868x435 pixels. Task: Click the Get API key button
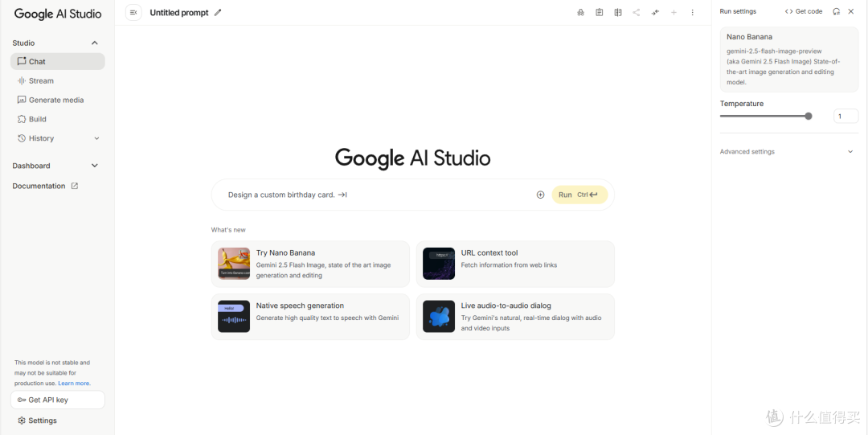tap(58, 400)
